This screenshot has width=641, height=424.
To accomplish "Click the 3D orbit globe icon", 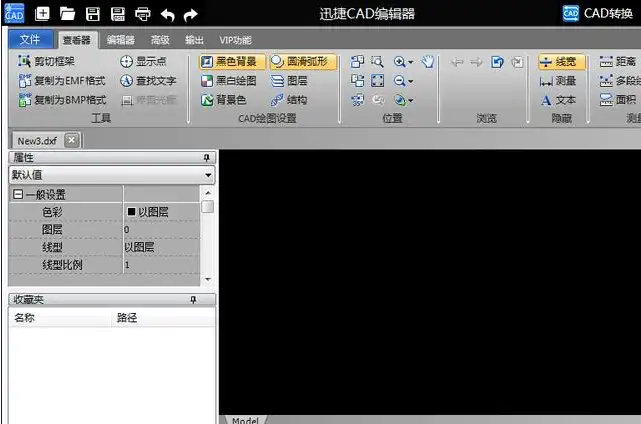I will [399, 100].
